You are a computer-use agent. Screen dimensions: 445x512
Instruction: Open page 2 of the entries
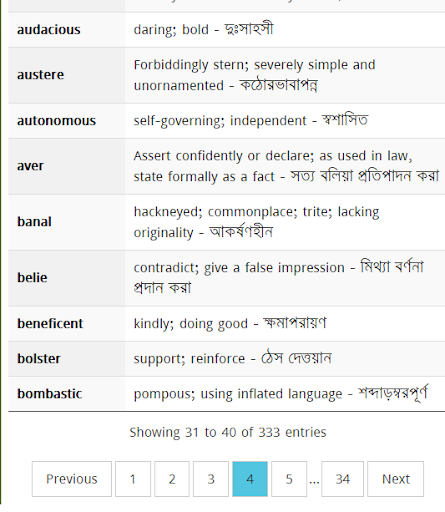pyautogui.click(x=172, y=479)
